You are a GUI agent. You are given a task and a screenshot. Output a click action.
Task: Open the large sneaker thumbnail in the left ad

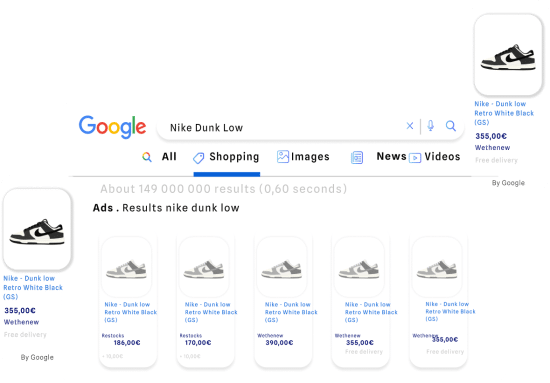point(37,229)
